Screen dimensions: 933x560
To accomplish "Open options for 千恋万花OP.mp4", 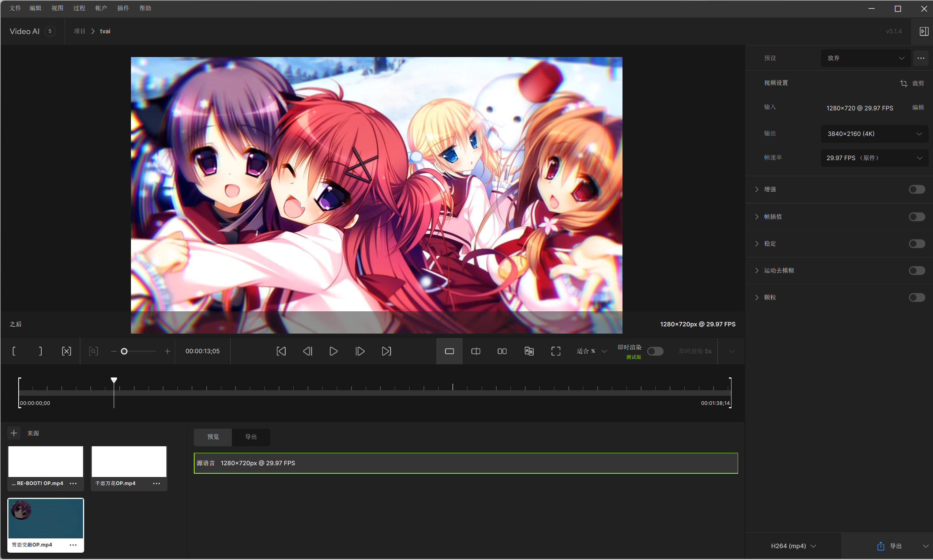I will point(157,484).
